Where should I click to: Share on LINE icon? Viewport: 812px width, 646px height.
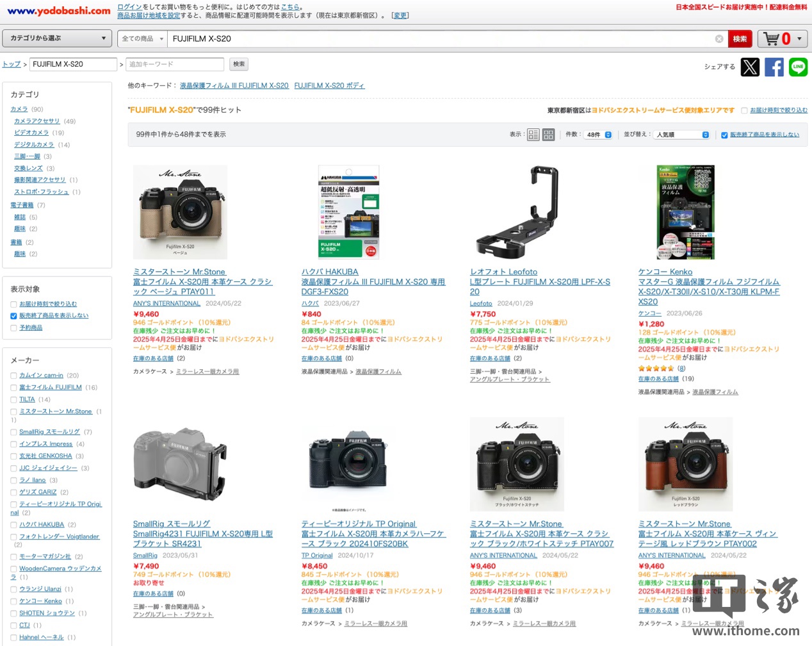pyautogui.click(x=798, y=67)
